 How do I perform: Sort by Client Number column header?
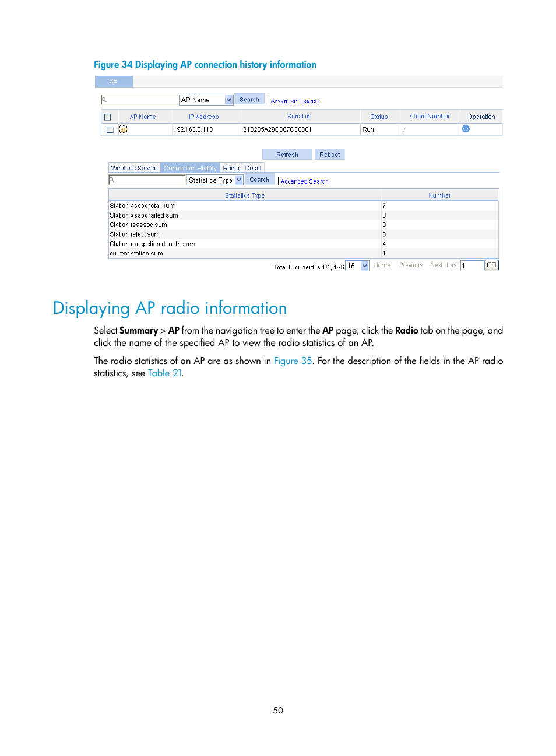tap(430, 117)
